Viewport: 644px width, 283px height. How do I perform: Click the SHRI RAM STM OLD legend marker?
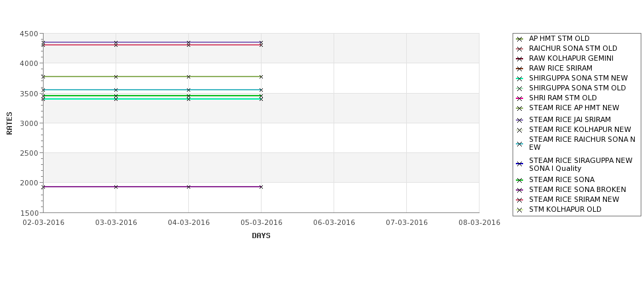tap(520, 98)
